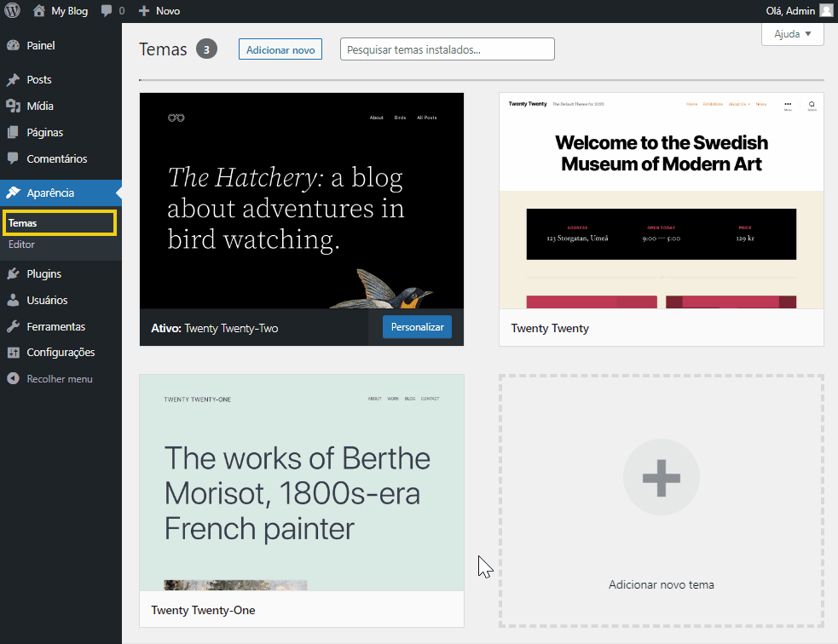The height and width of the screenshot is (644, 838).
Task: Click the plus icon next to Novo
Action: pos(144,11)
